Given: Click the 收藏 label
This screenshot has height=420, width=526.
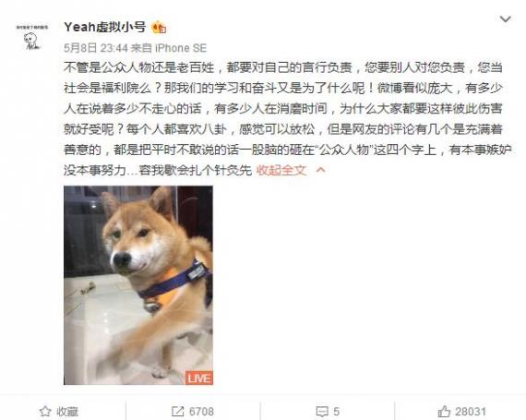Looking at the screenshot, I should tap(67, 412).
